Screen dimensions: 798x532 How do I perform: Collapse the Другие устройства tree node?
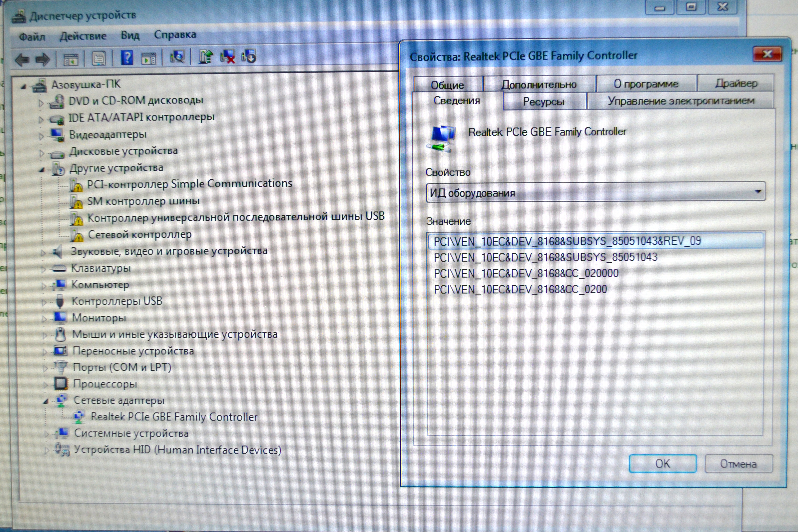[x=42, y=170]
